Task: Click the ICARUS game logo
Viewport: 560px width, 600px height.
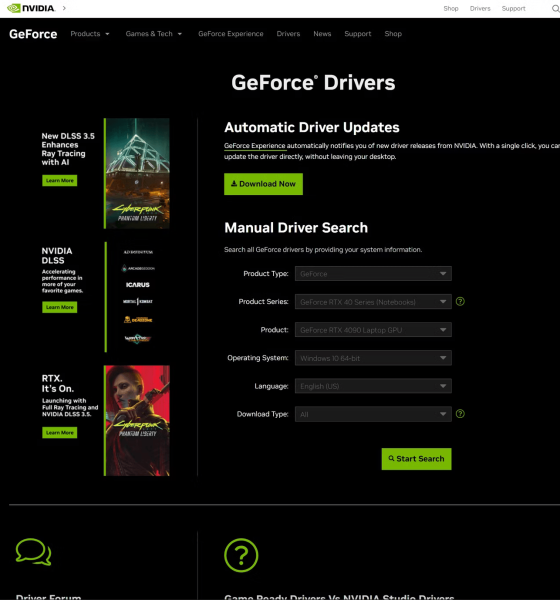Action: pos(138,285)
